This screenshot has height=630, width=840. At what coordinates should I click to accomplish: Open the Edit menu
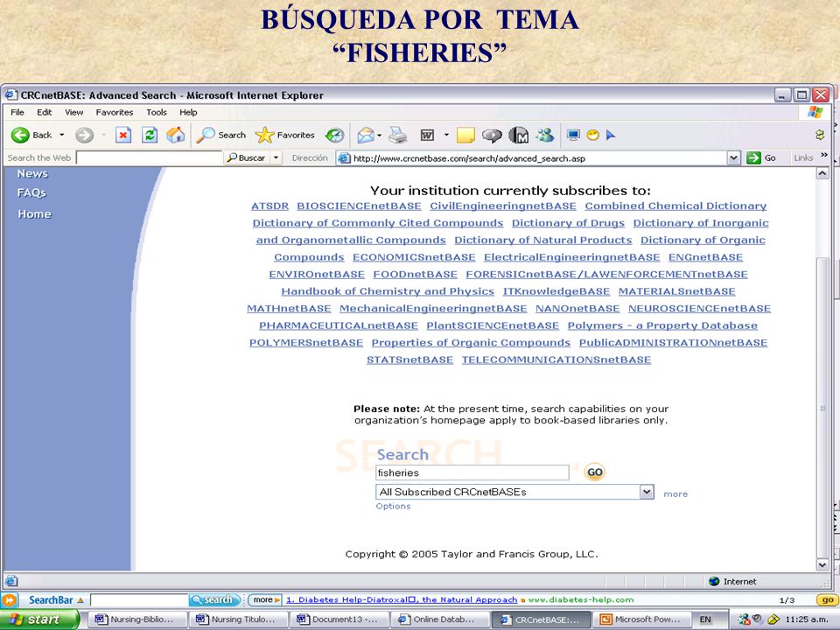44,113
